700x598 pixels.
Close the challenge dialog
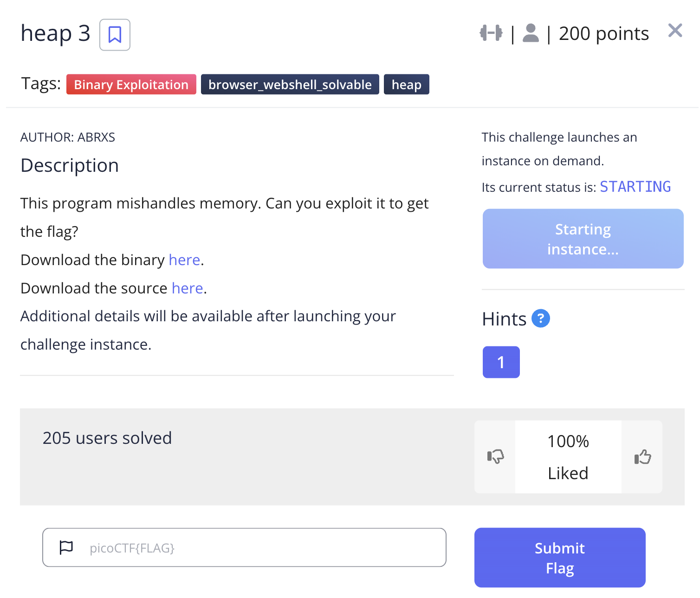pyautogui.click(x=675, y=31)
